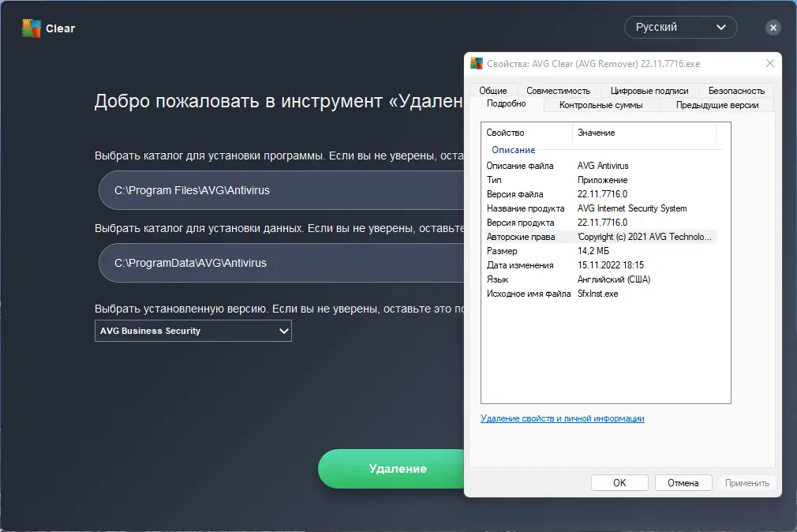This screenshot has height=532, width=797.
Task: Select the Версия продукта row
Action: click(x=600, y=223)
